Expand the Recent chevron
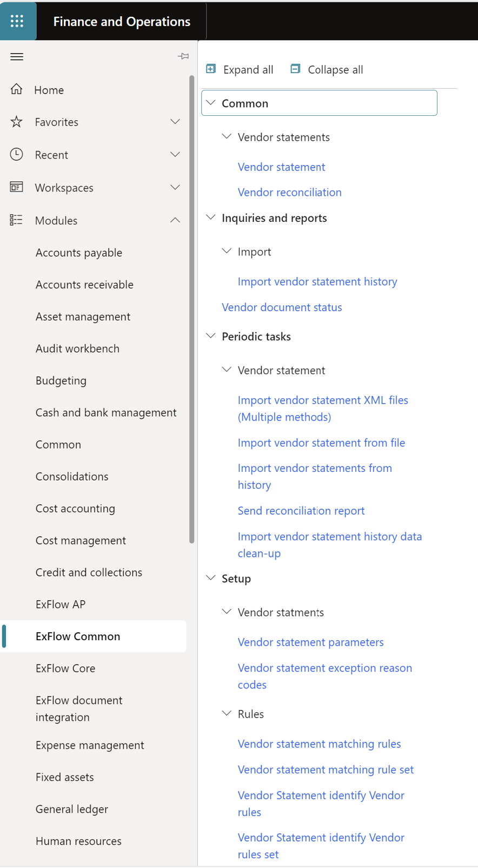 click(175, 154)
